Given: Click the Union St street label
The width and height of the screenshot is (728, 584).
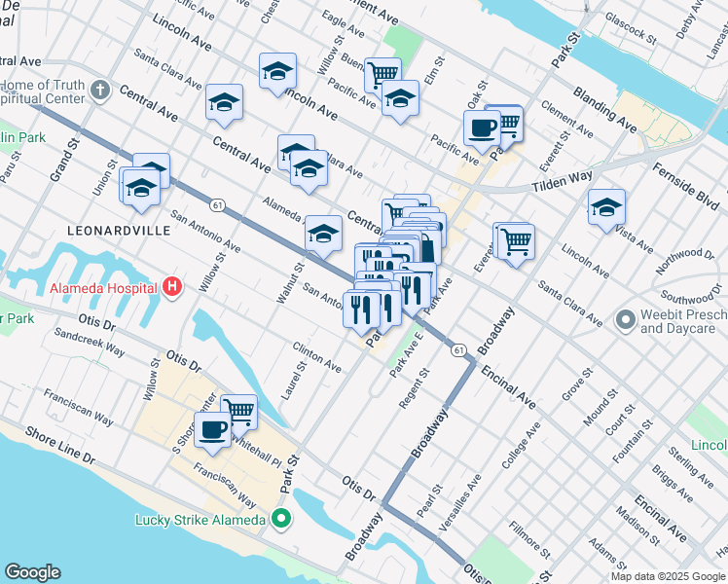Looking at the screenshot, I should [x=105, y=177].
